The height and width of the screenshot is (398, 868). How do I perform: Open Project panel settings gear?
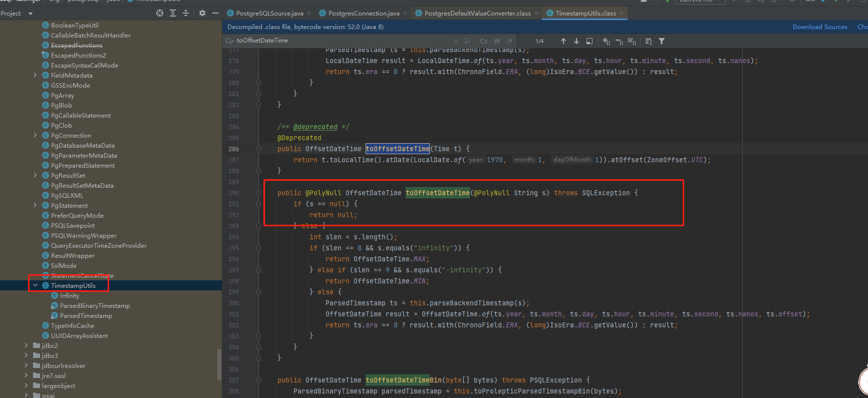[202, 13]
